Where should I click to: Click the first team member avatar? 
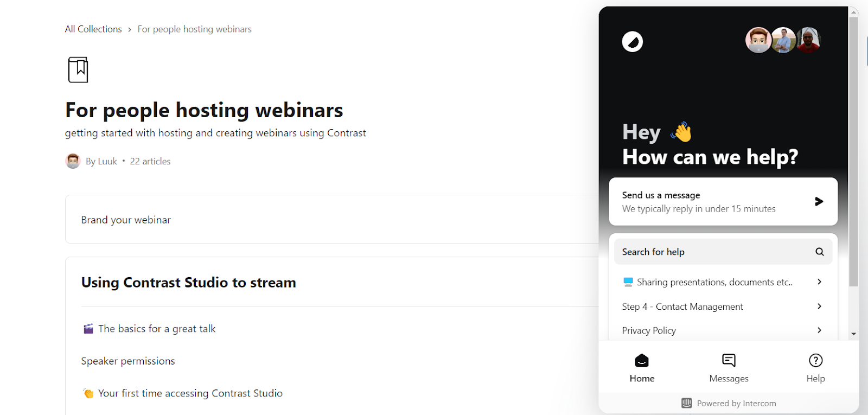tap(758, 40)
